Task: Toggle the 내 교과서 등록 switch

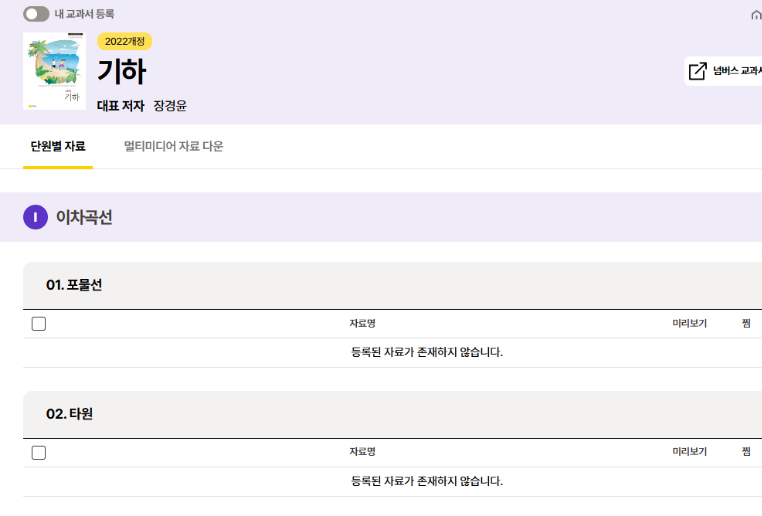Action: (36, 14)
